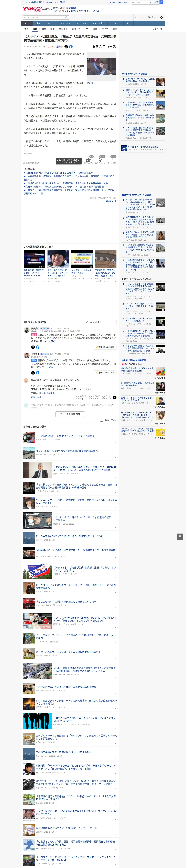Report the article via 記事に関する報告
186x868 pixels.
(32, 163)
